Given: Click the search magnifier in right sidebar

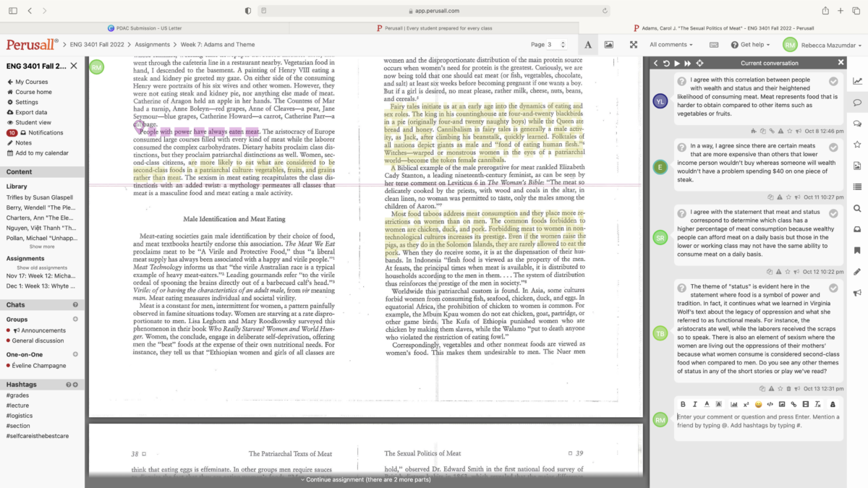Looking at the screenshot, I should coord(857,208).
